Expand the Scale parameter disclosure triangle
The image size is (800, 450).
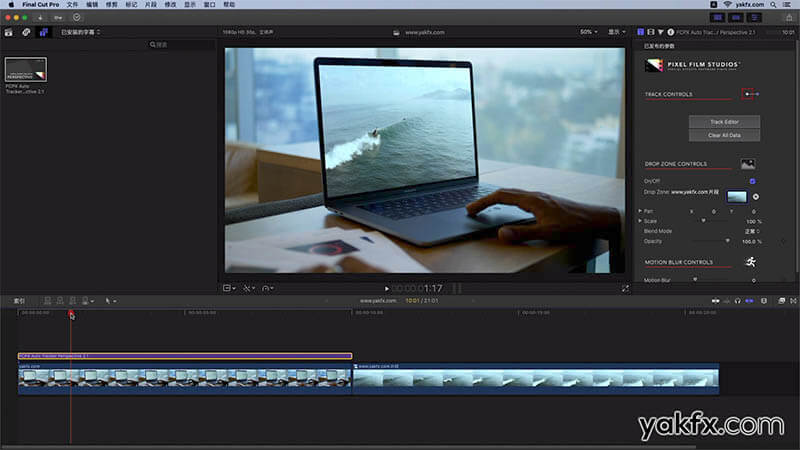pos(640,221)
